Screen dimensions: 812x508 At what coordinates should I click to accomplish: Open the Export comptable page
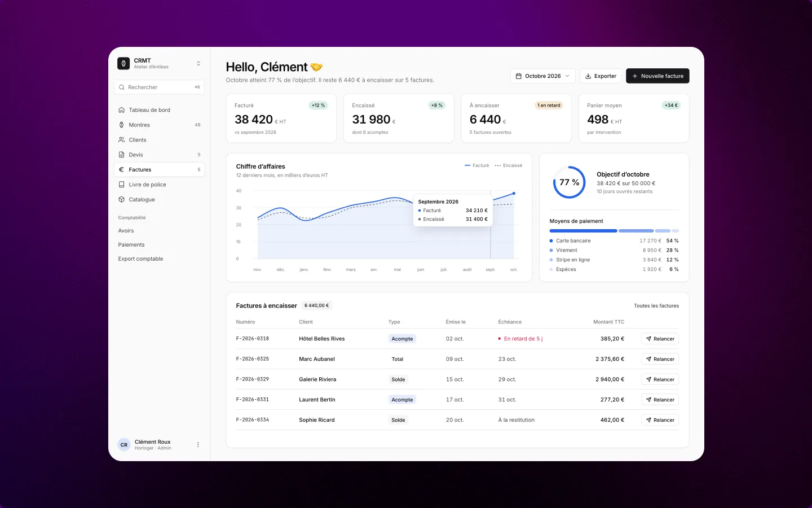[140, 259]
